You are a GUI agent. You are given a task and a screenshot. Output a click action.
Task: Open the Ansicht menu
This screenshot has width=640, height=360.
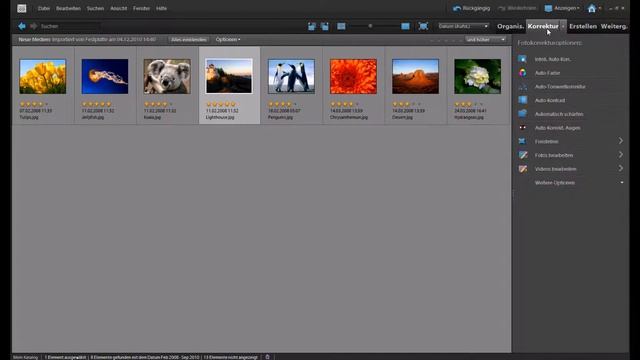tap(118, 8)
